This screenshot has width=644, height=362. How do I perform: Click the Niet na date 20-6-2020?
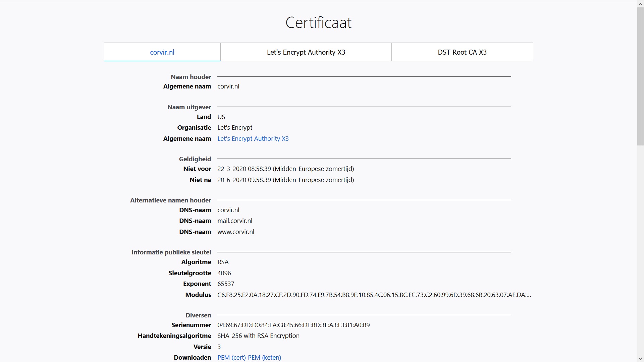(285, 180)
